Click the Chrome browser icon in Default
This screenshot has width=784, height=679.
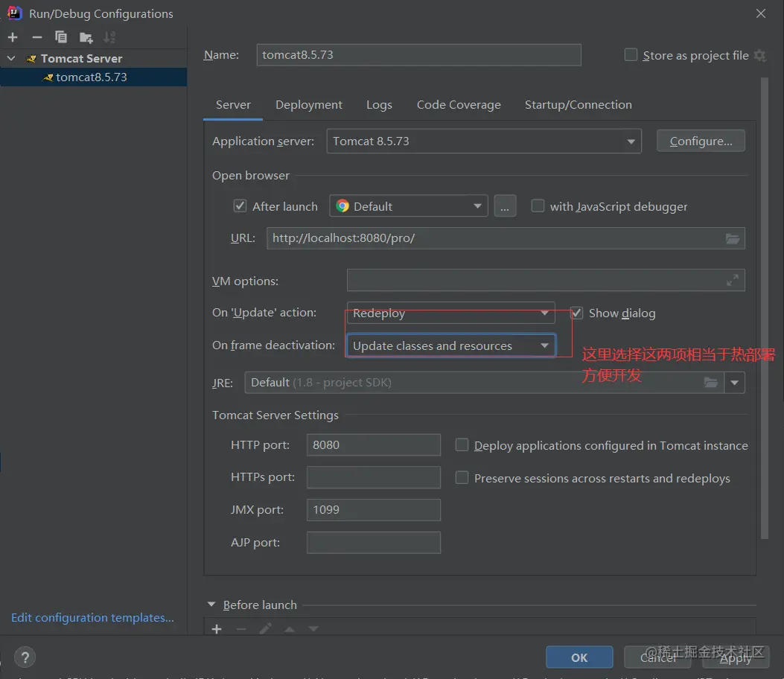(x=342, y=206)
